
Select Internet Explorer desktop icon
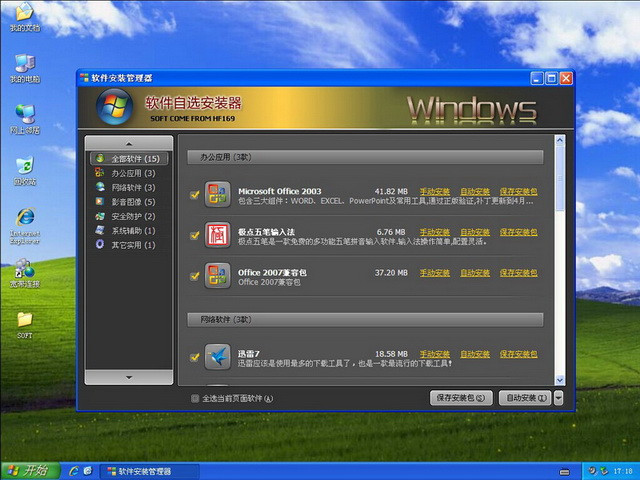25,226
